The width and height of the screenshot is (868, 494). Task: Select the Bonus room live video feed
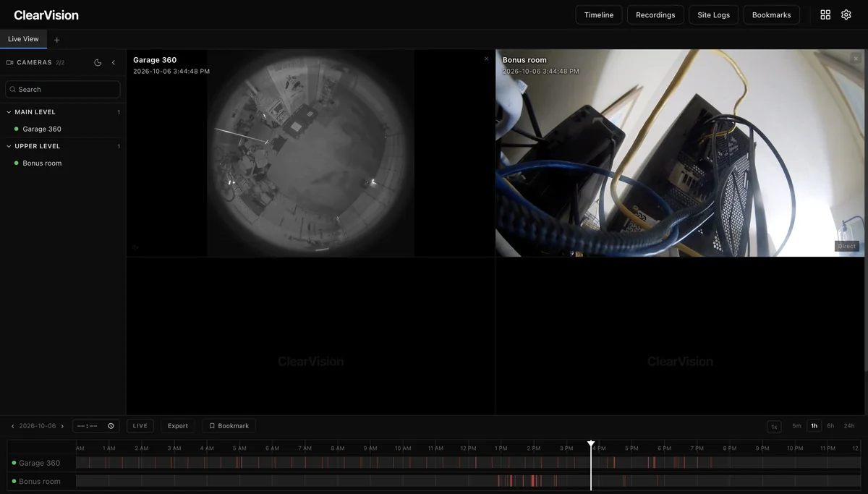(x=680, y=153)
